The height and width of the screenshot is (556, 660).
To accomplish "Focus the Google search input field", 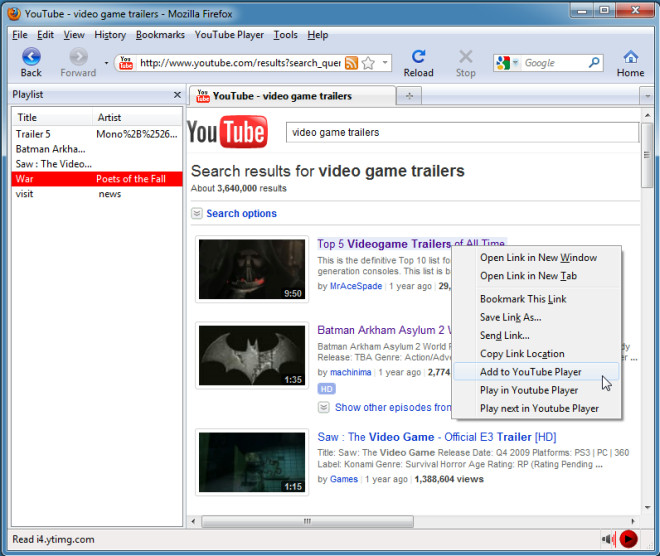I will coord(555,63).
